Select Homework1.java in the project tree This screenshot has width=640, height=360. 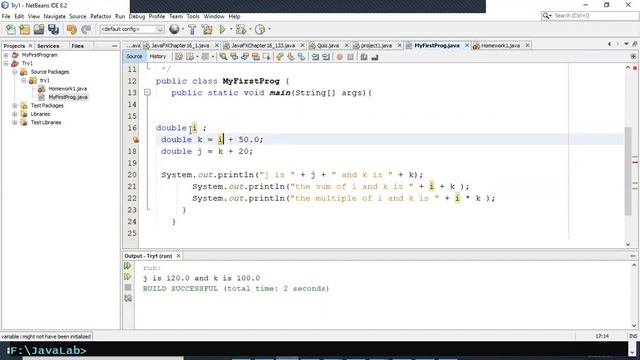[x=67, y=89]
